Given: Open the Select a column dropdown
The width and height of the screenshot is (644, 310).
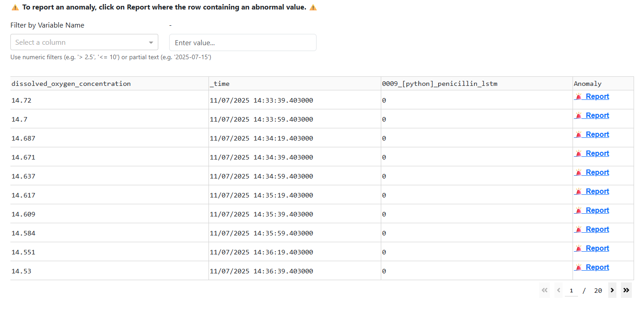Looking at the screenshot, I should pos(79,42).
